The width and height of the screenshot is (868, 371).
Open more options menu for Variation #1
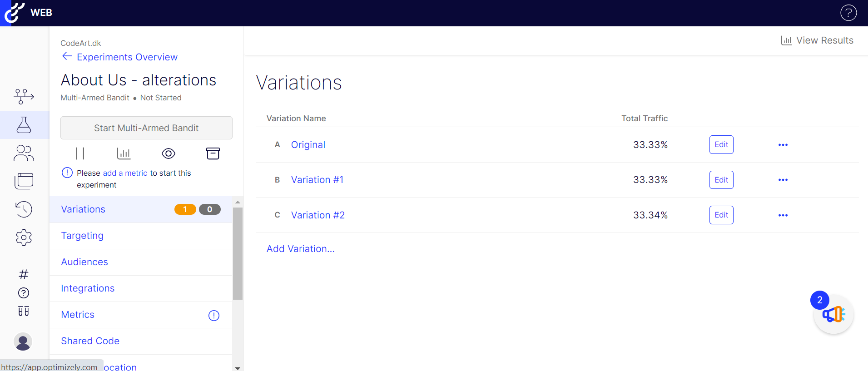click(783, 180)
